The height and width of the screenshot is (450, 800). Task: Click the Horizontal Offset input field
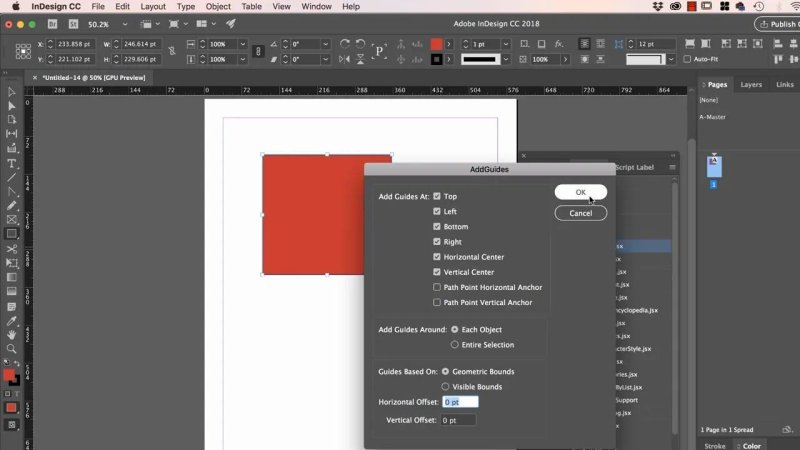(460, 402)
